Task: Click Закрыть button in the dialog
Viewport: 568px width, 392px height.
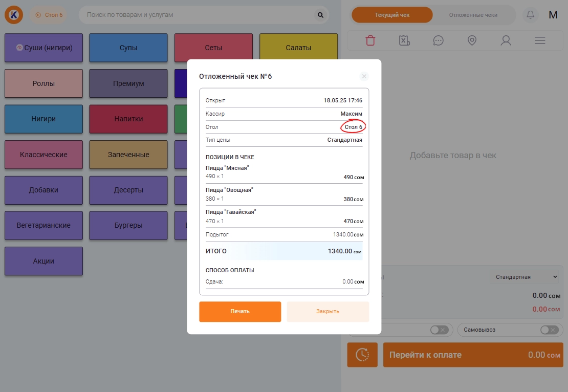Action: pyautogui.click(x=327, y=311)
